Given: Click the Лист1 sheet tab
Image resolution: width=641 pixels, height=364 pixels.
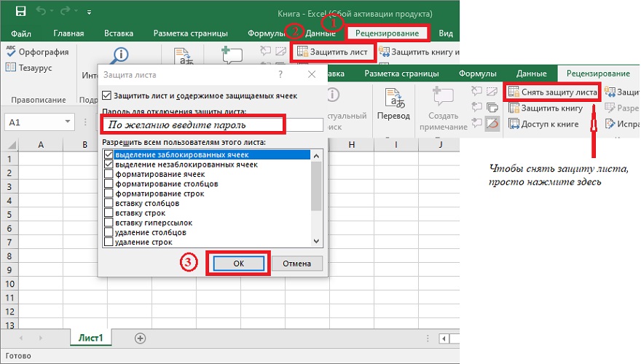Looking at the screenshot, I should point(91,338).
